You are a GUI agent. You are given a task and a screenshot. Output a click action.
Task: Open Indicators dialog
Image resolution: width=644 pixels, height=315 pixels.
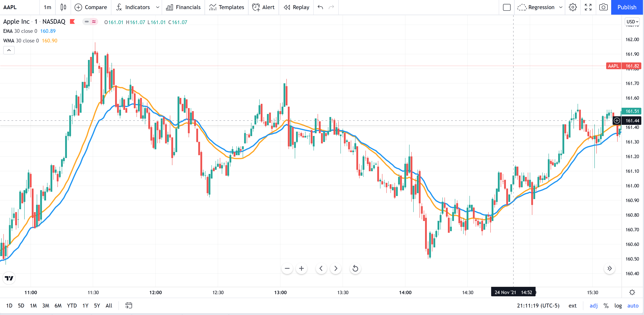coord(133,7)
